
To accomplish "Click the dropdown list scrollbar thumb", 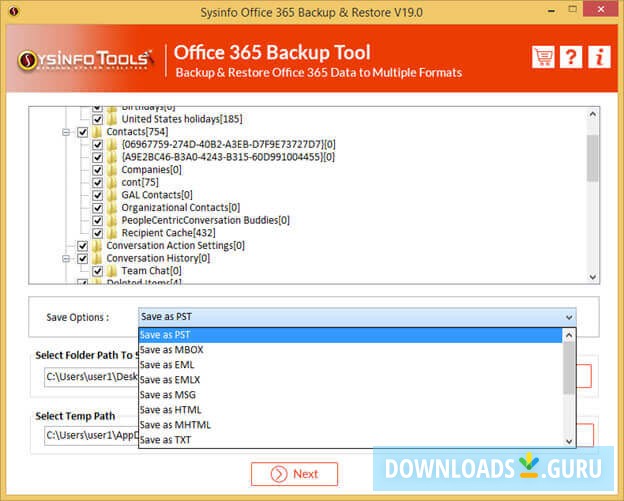I will tap(569, 368).
